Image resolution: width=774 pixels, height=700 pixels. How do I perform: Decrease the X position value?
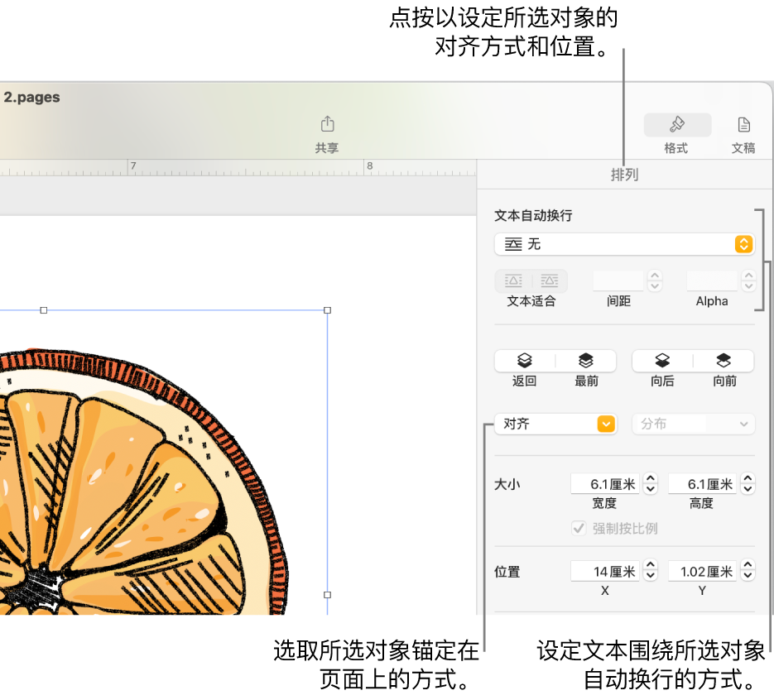coord(651,576)
